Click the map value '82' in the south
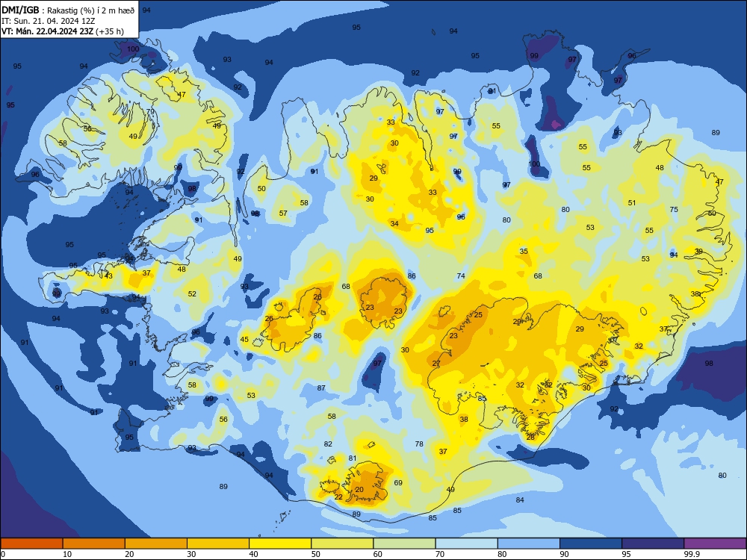The image size is (747, 560). pyautogui.click(x=328, y=444)
